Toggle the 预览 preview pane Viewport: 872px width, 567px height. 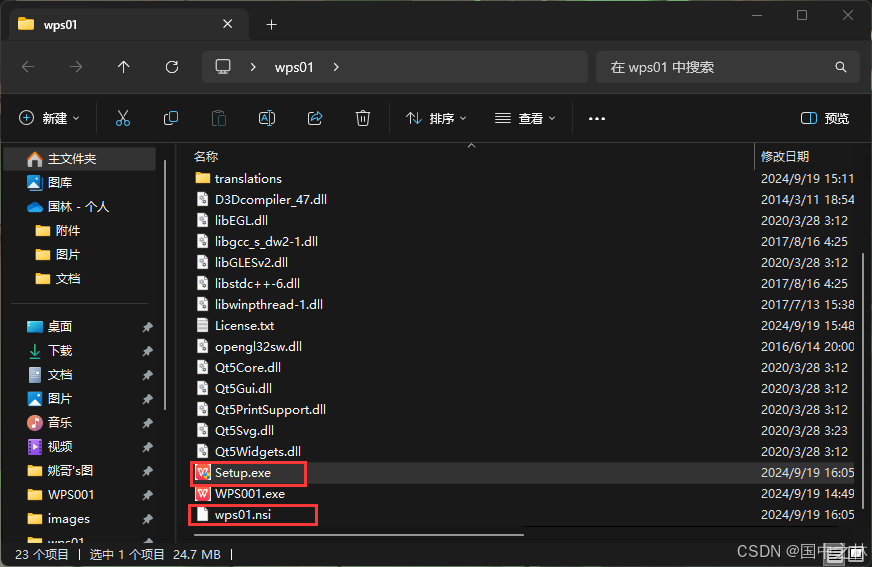pyautogui.click(x=825, y=118)
